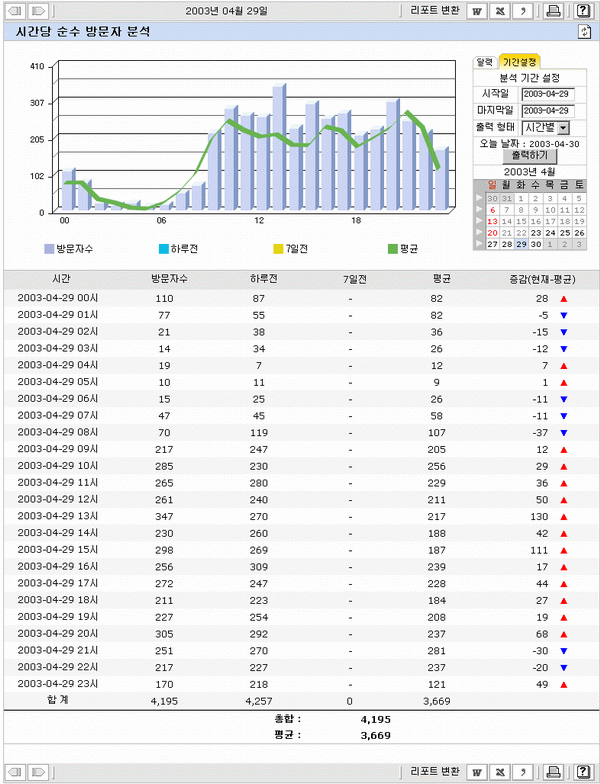Click the blue down arrow in 08시 row
Viewport: 600px width, 784px height.
point(564,433)
